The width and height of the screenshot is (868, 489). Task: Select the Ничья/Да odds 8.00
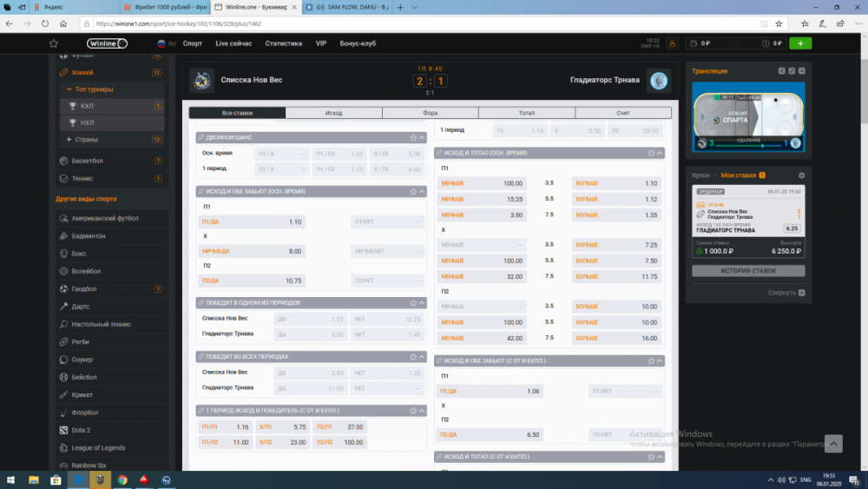tap(253, 251)
